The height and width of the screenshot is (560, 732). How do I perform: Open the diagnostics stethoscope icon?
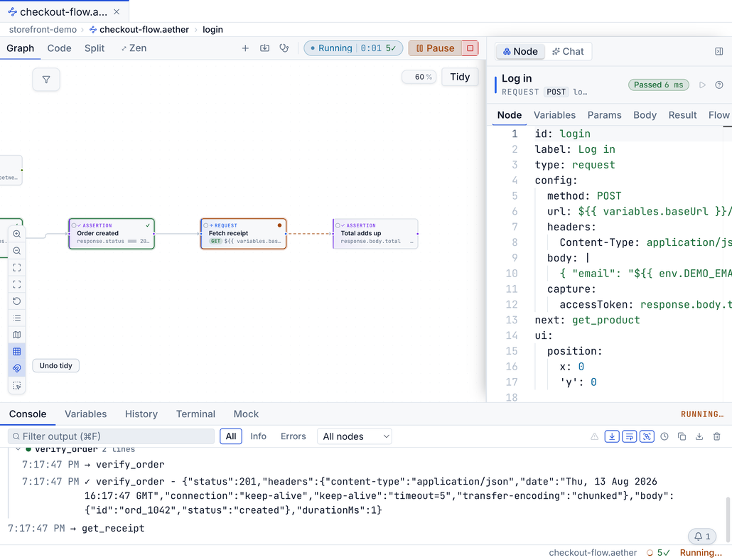click(x=284, y=48)
